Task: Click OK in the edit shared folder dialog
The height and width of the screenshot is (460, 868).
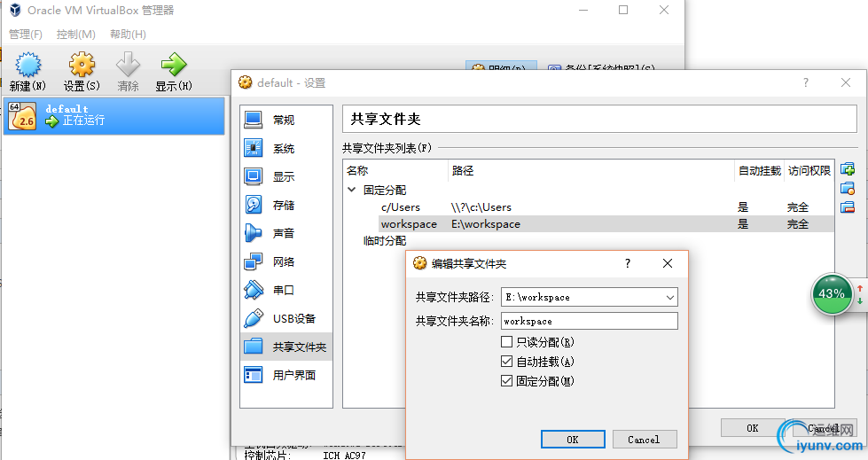Action: 573,439
